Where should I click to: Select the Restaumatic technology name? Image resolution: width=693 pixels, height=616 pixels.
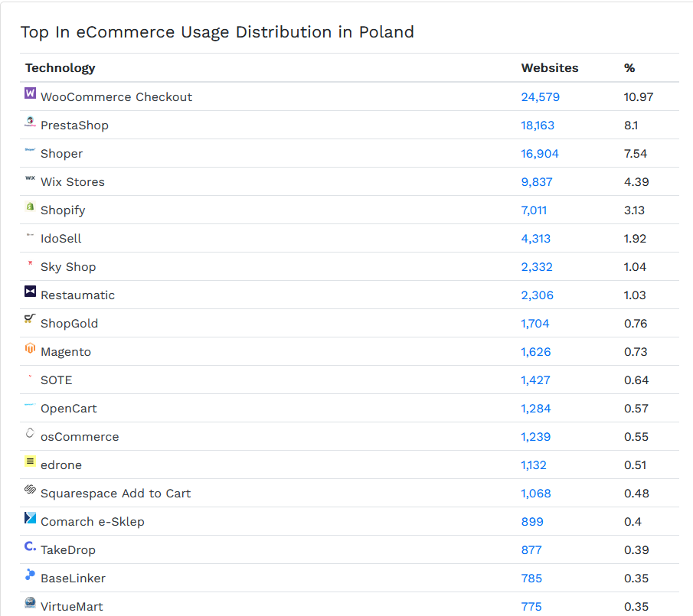tap(77, 295)
